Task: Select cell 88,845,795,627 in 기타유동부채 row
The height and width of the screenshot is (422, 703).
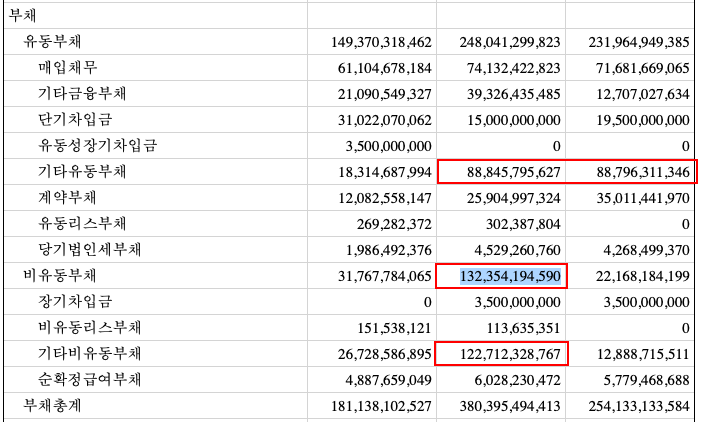Action: coord(514,172)
